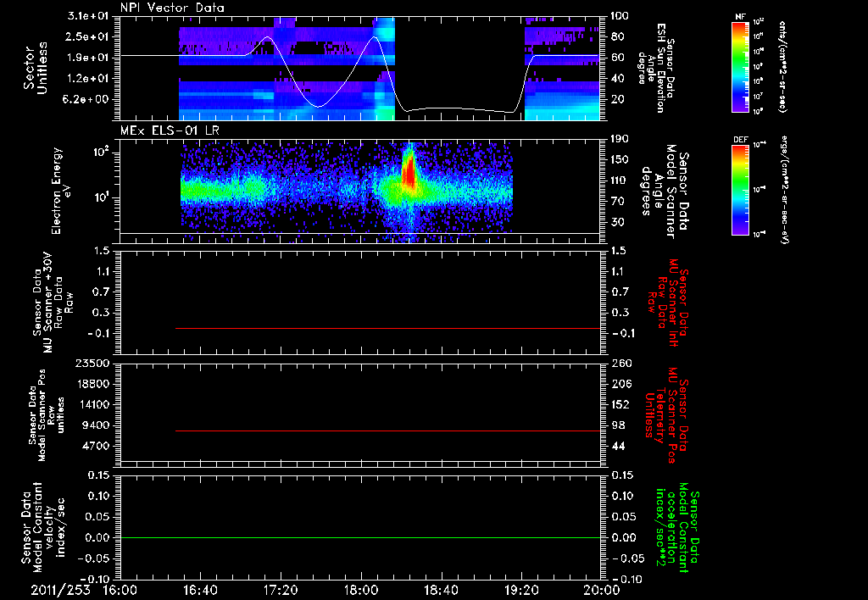Click the '98' telemetry tick value
Image resolution: width=868 pixels, height=600 pixels.
pyautogui.click(x=617, y=425)
